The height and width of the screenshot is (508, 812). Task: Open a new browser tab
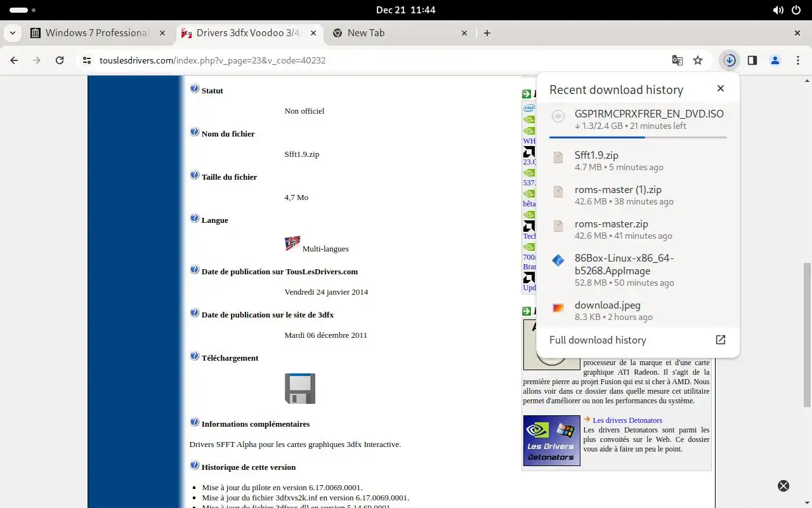pos(487,33)
